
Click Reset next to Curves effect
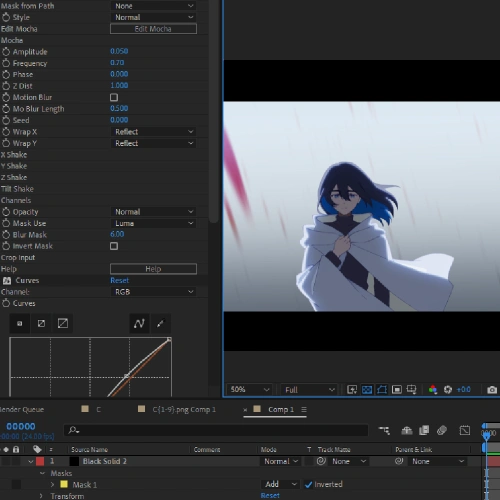[x=119, y=280]
